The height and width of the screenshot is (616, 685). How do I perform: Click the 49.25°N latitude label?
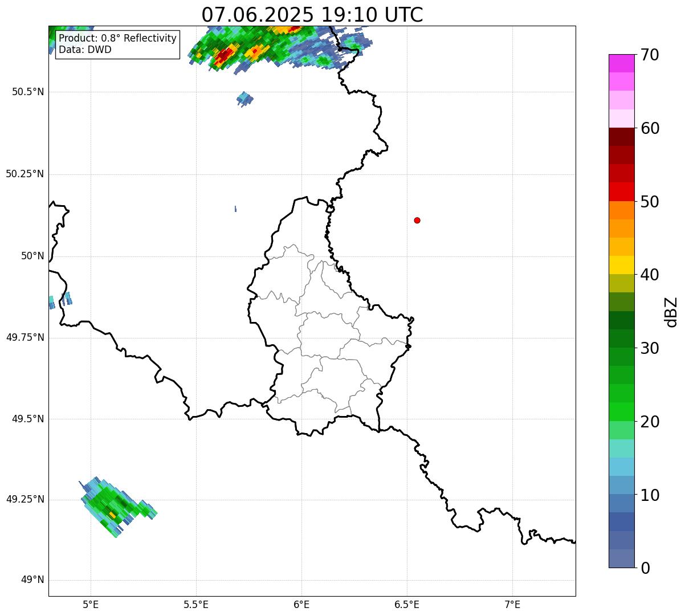(25, 499)
